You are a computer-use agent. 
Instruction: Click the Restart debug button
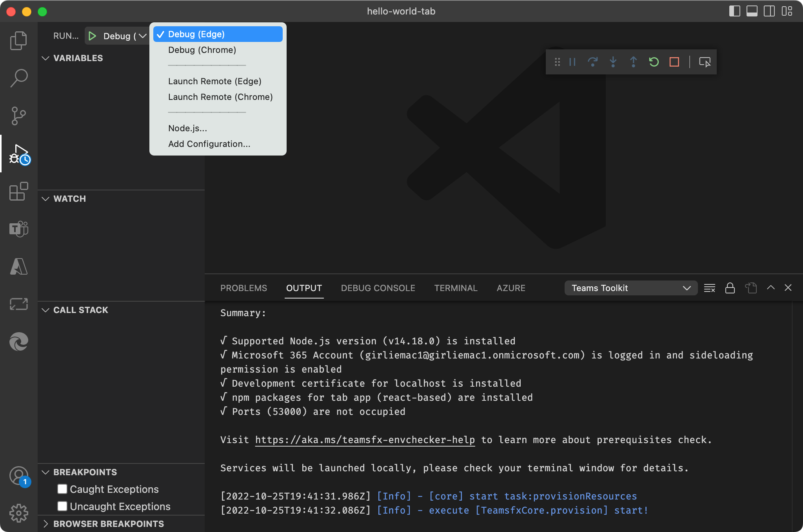pyautogui.click(x=654, y=62)
